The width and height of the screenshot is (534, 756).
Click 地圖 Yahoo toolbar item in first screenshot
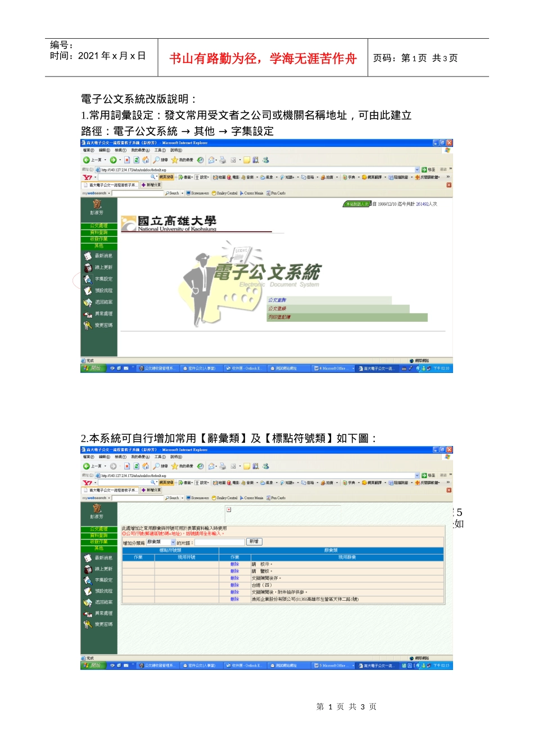pos(219,177)
